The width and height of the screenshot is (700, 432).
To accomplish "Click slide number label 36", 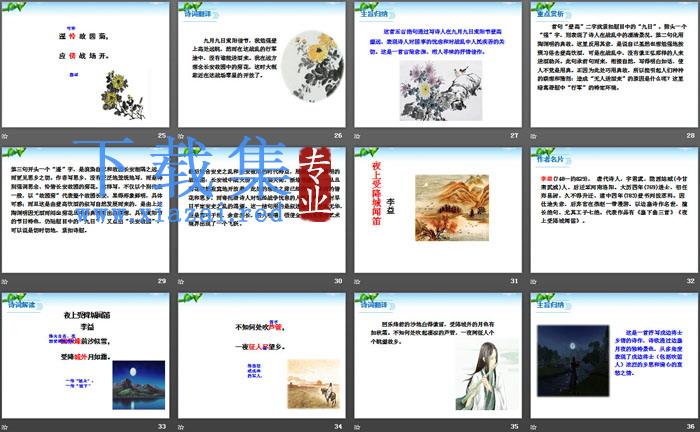I will (691, 426).
